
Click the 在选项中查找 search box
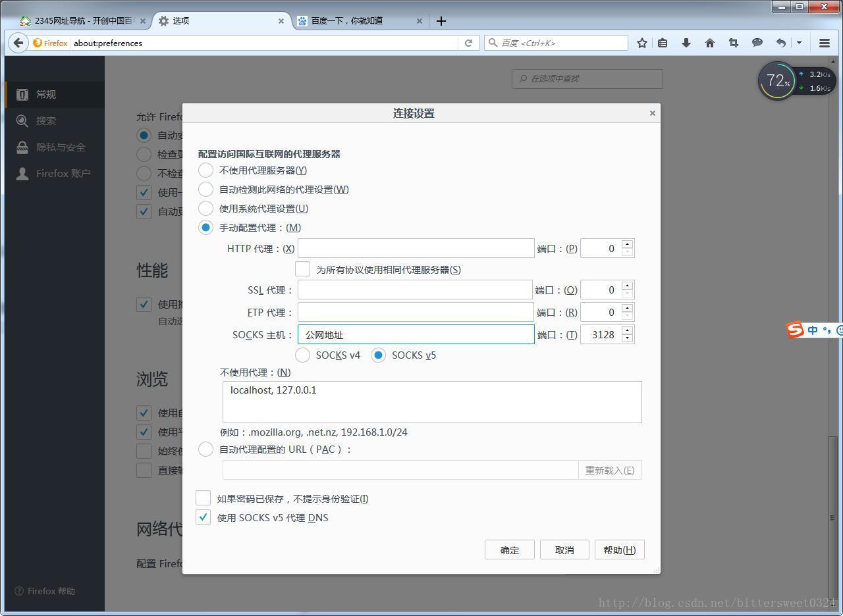pos(587,78)
